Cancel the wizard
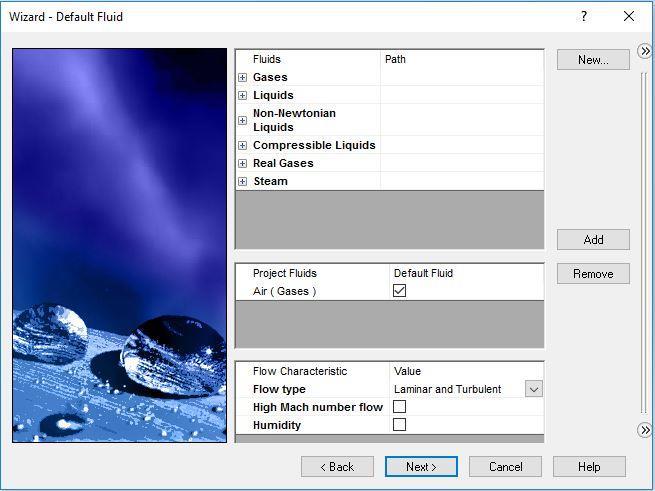Image resolution: width=655 pixels, height=491 pixels. click(x=505, y=466)
